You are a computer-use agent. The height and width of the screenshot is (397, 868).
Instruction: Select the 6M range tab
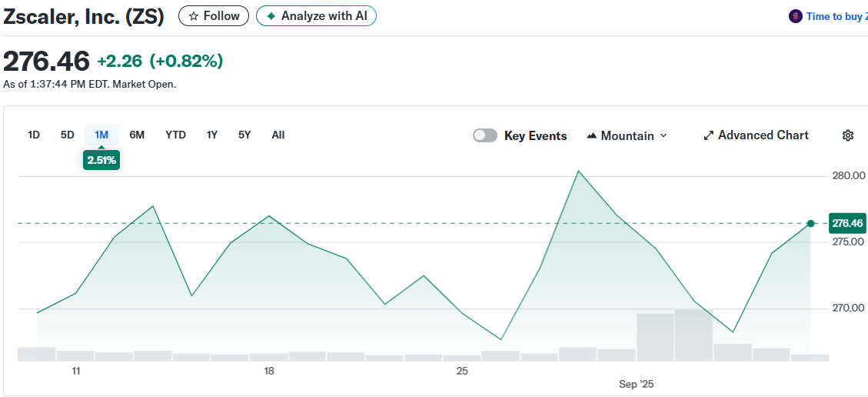137,135
